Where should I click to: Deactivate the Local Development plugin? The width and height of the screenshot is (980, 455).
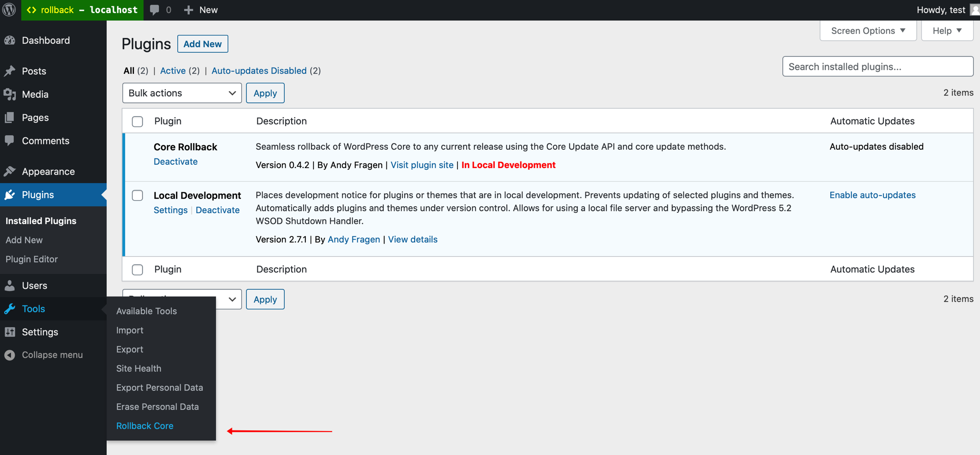217,210
